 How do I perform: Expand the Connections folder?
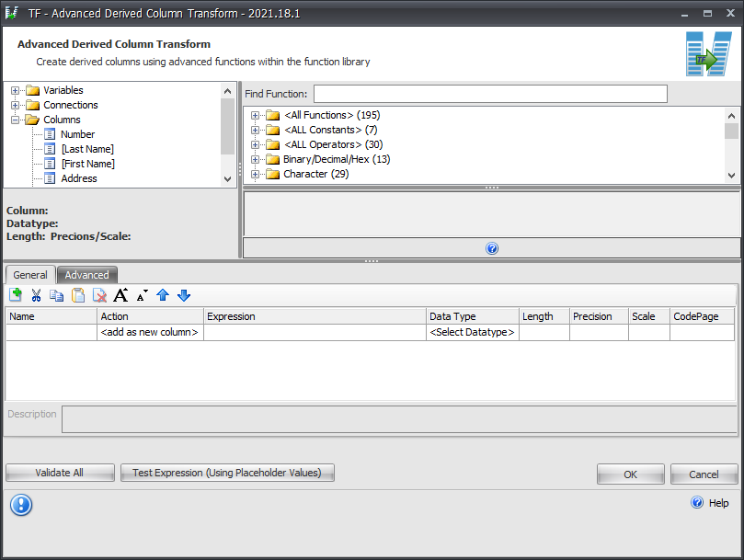coord(13,104)
